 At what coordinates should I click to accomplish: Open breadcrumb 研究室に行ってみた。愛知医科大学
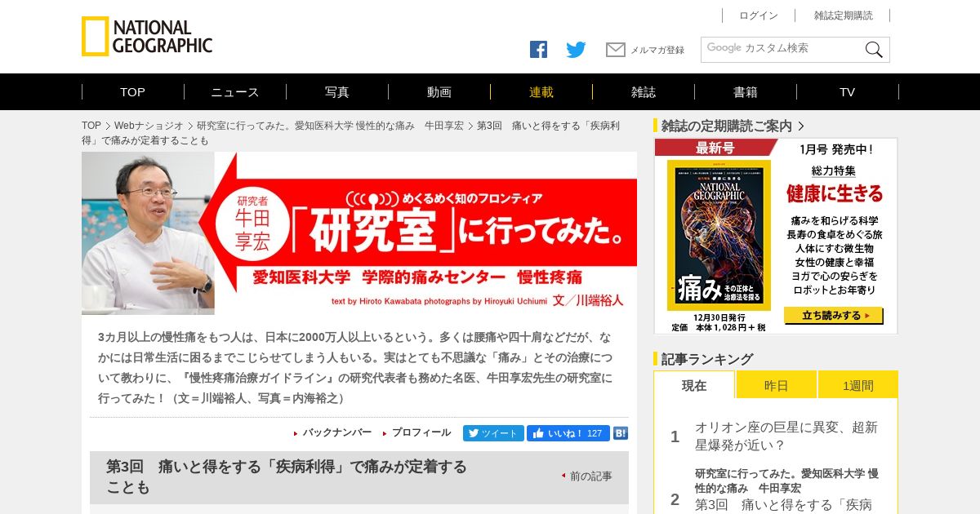[x=330, y=126]
